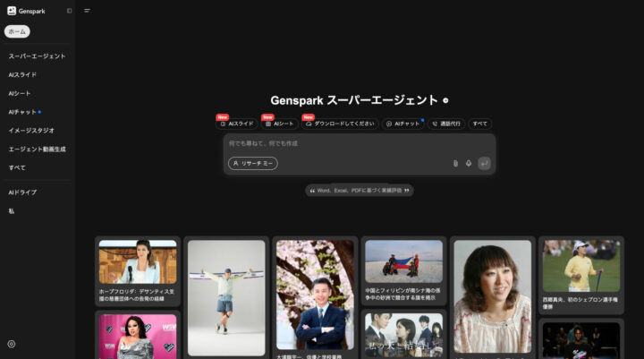Screen dimensions: 644x359
Task: Click the AIシート chip above the prompt
Action: [x=279, y=124]
